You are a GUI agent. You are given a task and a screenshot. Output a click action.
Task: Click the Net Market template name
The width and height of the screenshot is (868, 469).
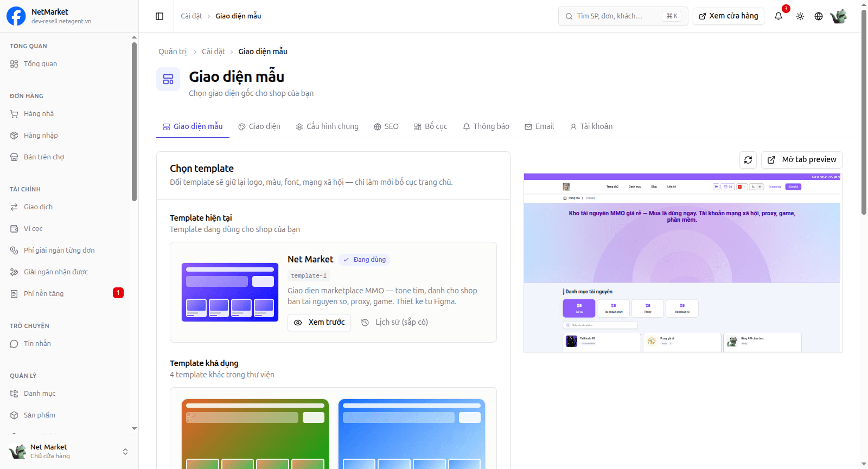[310, 260]
